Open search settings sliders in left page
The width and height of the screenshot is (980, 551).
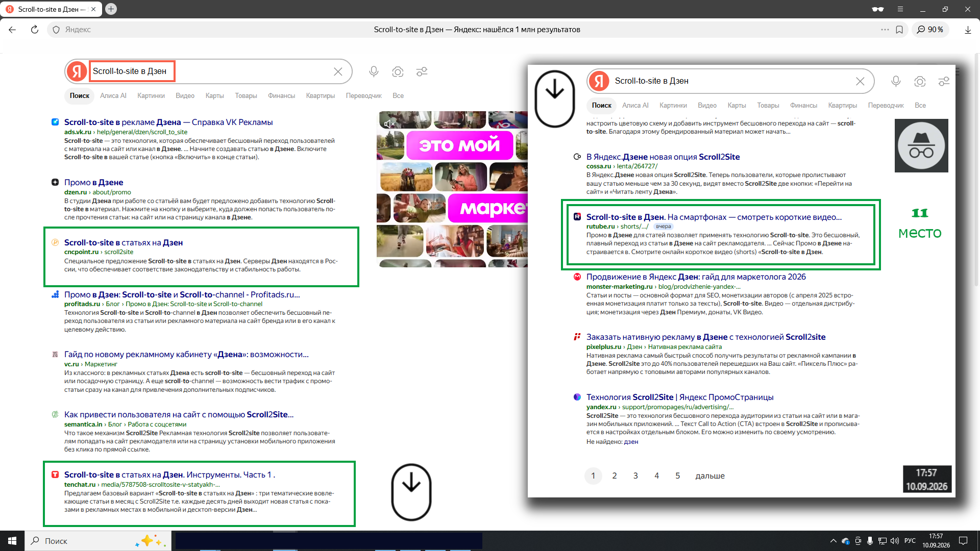(422, 71)
